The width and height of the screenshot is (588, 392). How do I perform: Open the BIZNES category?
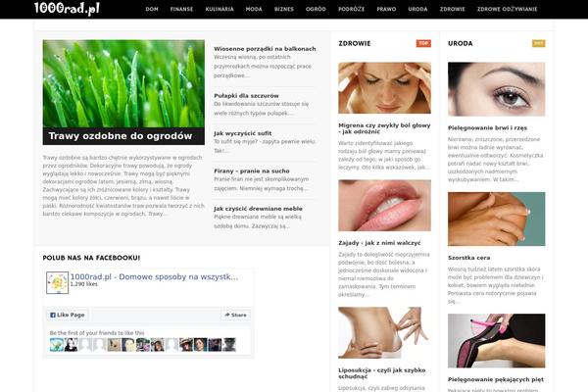[x=284, y=9]
